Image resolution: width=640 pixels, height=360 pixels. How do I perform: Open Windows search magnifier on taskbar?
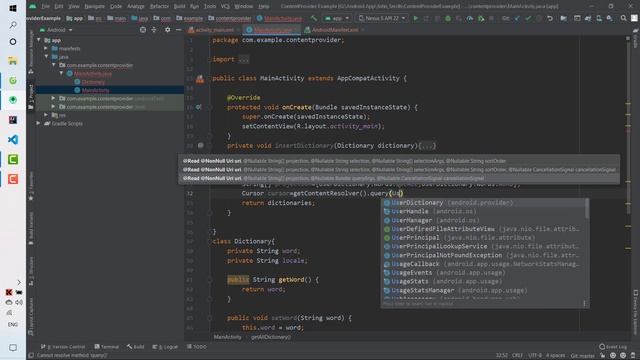[x=13, y=25]
